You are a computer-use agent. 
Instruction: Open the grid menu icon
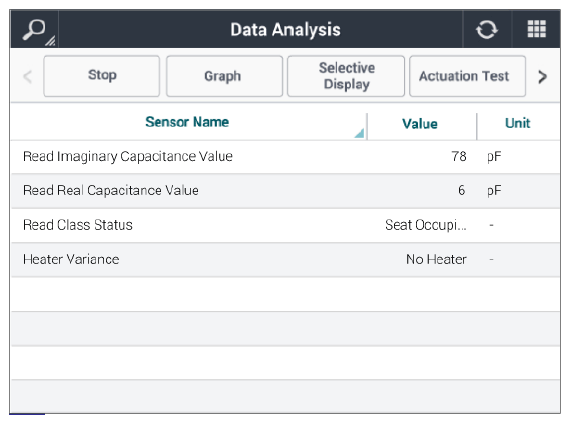[x=536, y=29]
